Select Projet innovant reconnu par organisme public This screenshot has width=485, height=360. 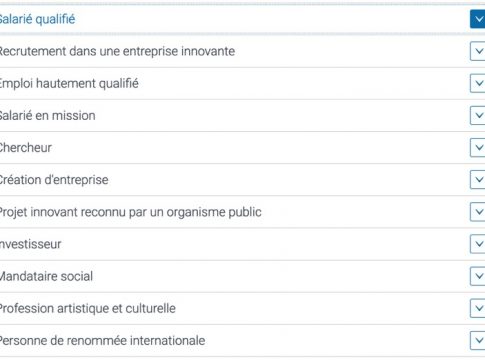pyautogui.click(x=130, y=212)
